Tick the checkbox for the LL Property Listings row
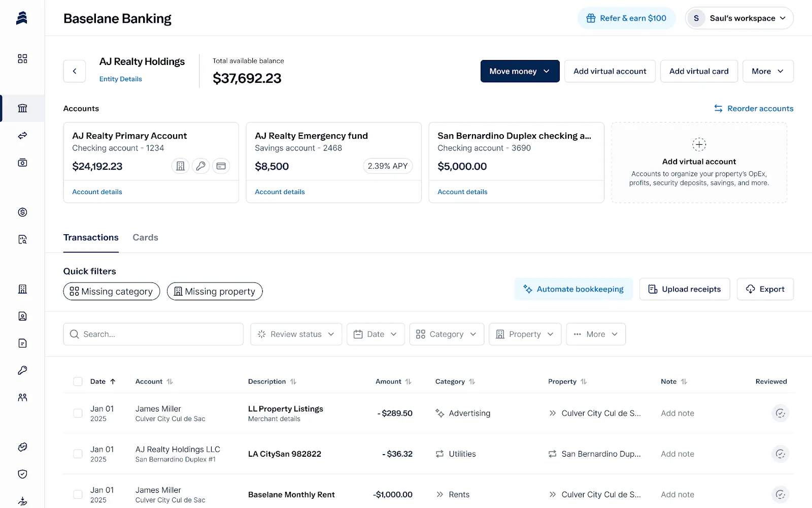Screen dimensions: 812x508 78,413
